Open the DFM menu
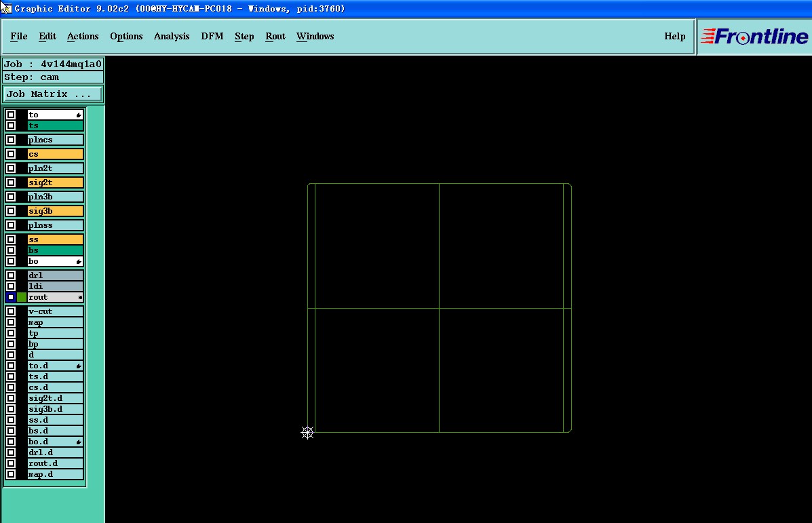812x523 pixels. [212, 36]
